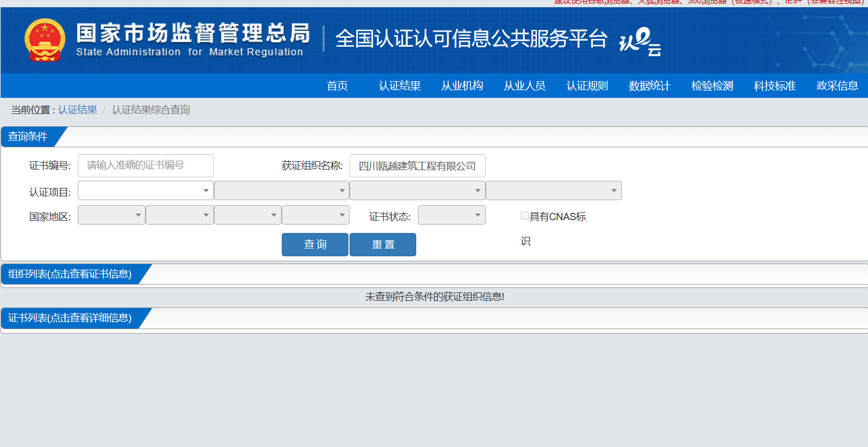Click the 组织列表 panel header
Image resolution: width=868 pixels, height=447 pixels.
pos(70,274)
